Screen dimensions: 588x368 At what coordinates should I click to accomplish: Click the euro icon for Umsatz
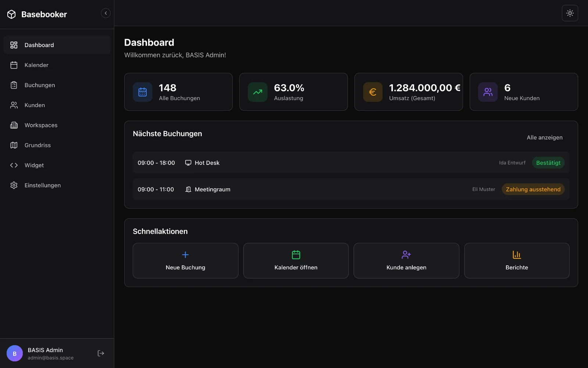(x=373, y=92)
